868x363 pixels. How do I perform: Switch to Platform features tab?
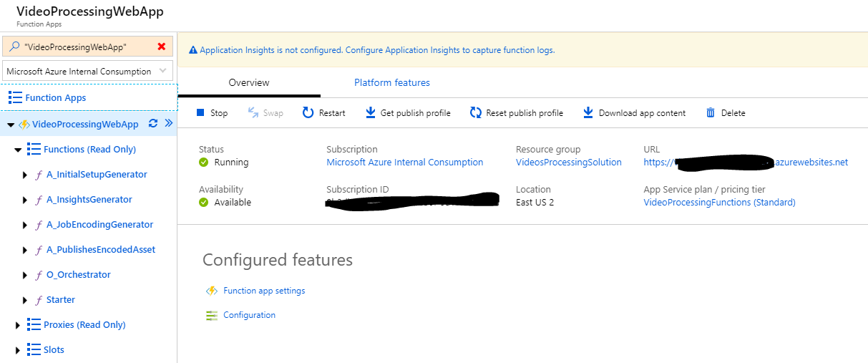[x=392, y=83]
